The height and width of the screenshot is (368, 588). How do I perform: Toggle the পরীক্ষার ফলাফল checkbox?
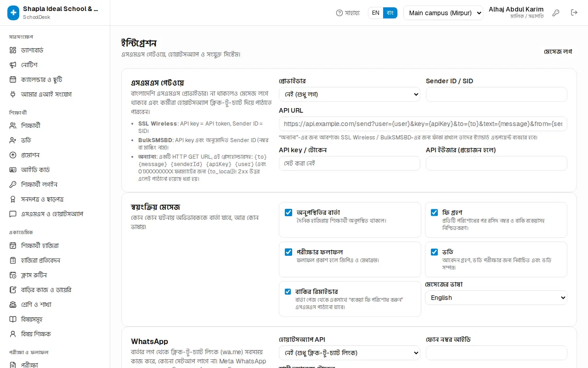point(288,252)
